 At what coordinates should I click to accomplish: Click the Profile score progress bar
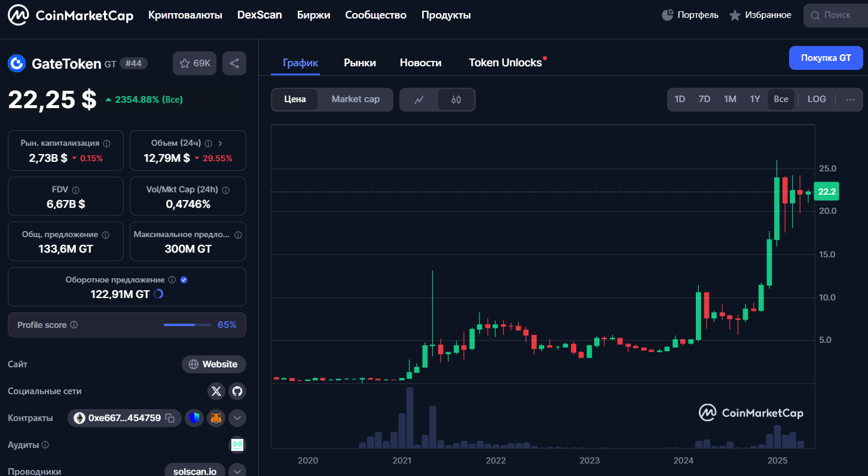point(187,325)
